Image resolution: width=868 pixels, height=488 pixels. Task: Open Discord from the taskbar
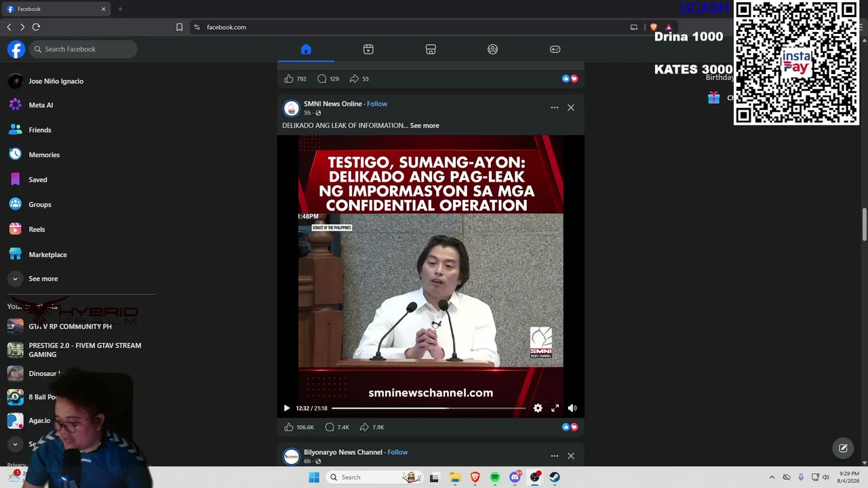tap(515, 477)
